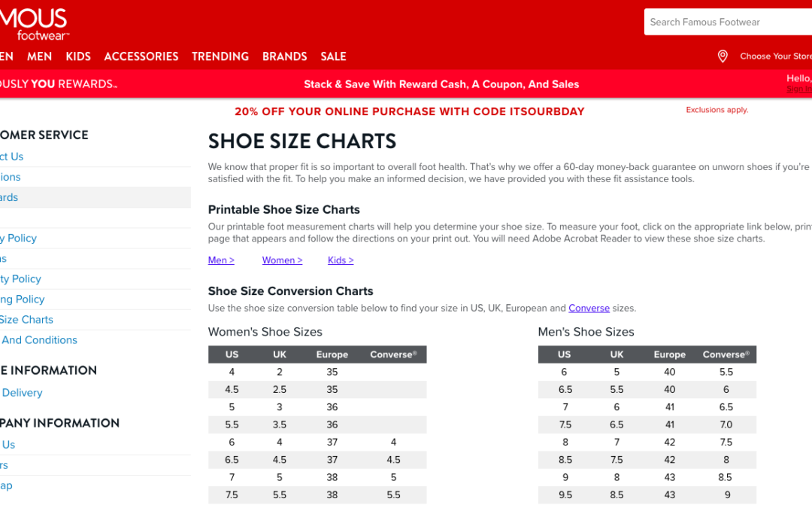This screenshot has height=508, width=812.
Task: Click the Stack & Save rewards promo text
Action: pos(441,84)
